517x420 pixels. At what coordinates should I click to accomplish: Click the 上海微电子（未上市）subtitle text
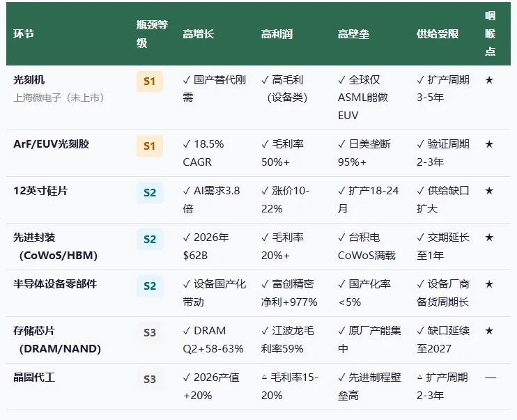pyautogui.click(x=59, y=98)
